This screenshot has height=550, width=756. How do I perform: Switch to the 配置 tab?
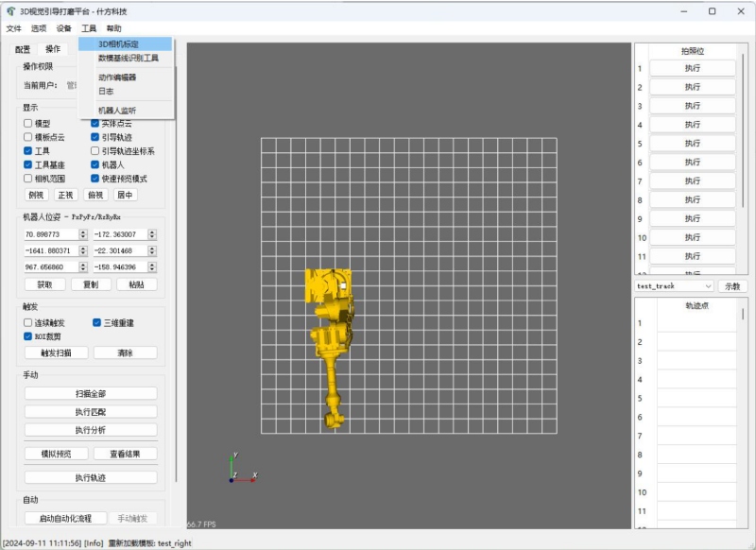pos(23,49)
